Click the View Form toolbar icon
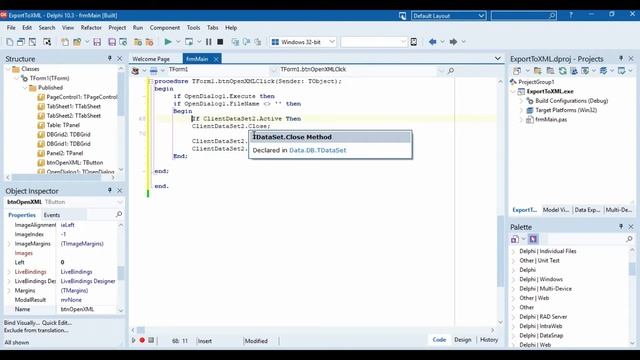The image size is (640, 360). coord(21,42)
